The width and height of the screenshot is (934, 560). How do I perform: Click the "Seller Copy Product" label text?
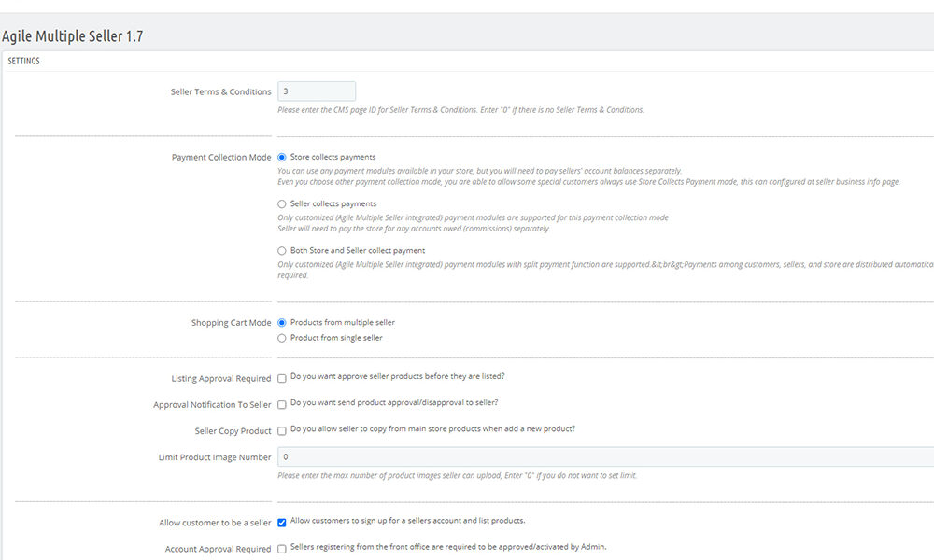233,431
